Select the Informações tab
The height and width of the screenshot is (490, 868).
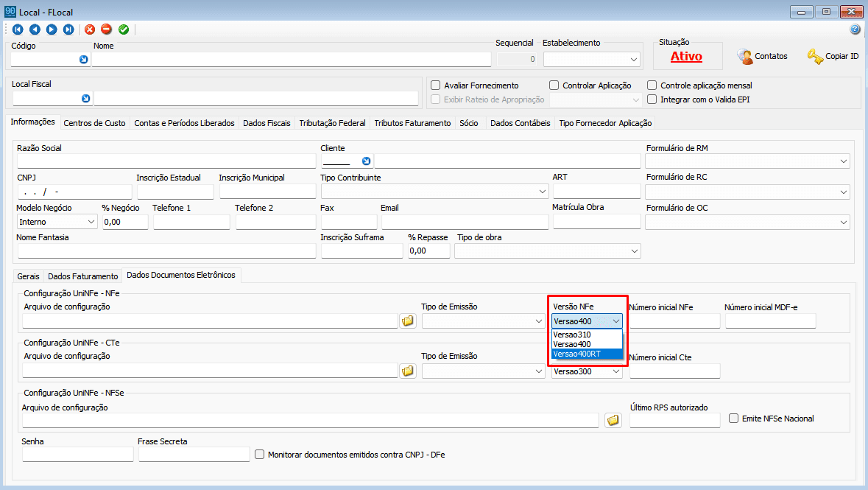tap(32, 122)
